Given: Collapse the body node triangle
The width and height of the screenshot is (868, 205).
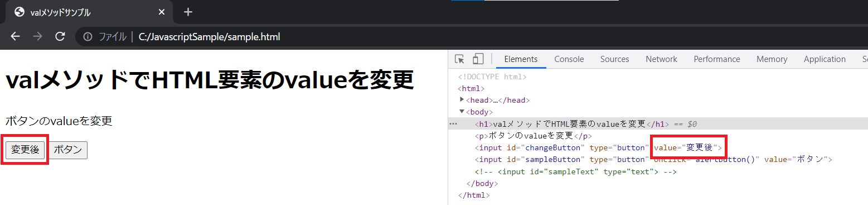Looking at the screenshot, I should pyautogui.click(x=462, y=112).
